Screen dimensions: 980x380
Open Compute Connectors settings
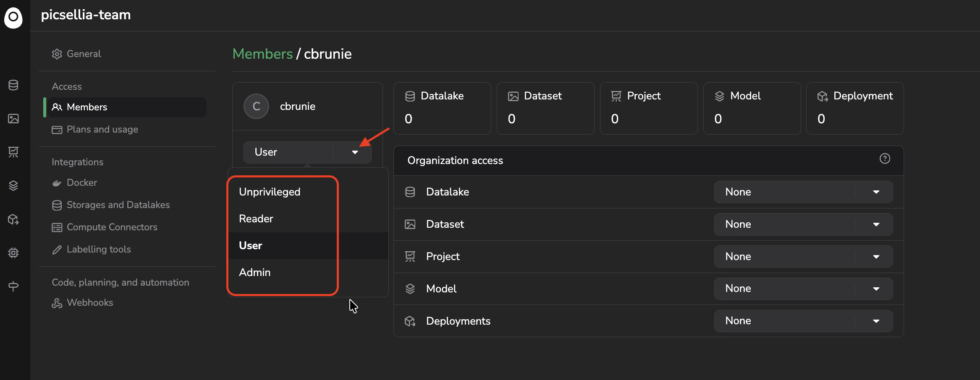click(x=105, y=227)
